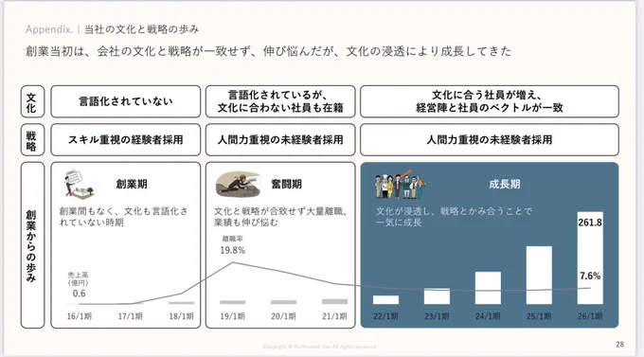Click the 文化 row label box

coord(32,101)
